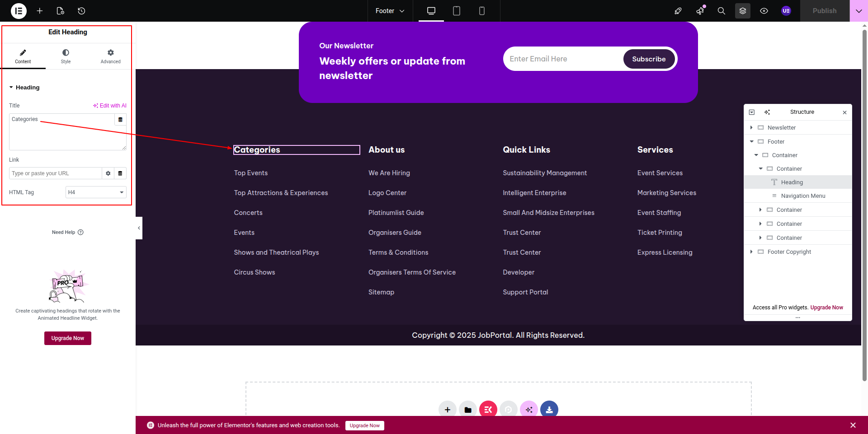Click the Link URL input field

tap(55, 173)
